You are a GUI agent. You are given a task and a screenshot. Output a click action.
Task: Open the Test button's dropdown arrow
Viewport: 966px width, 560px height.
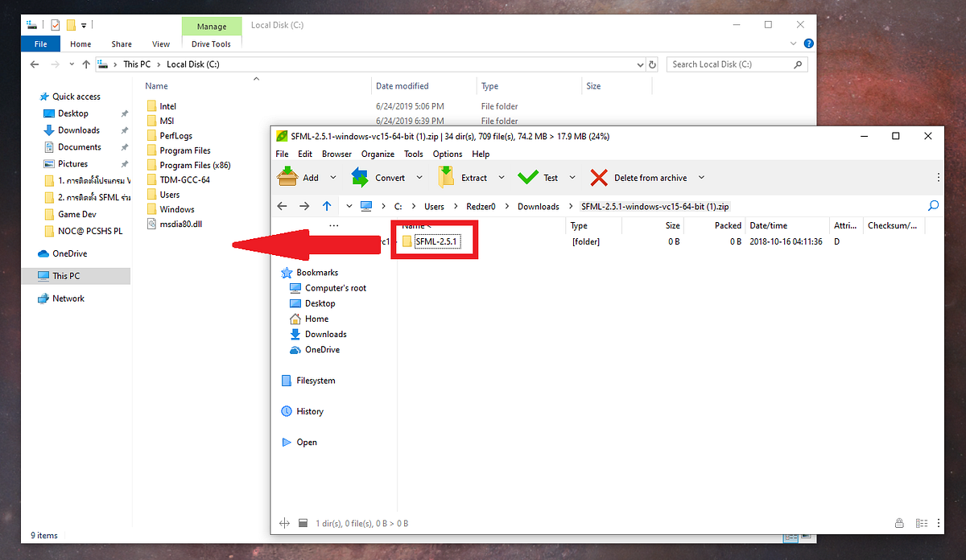tap(572, 178)
